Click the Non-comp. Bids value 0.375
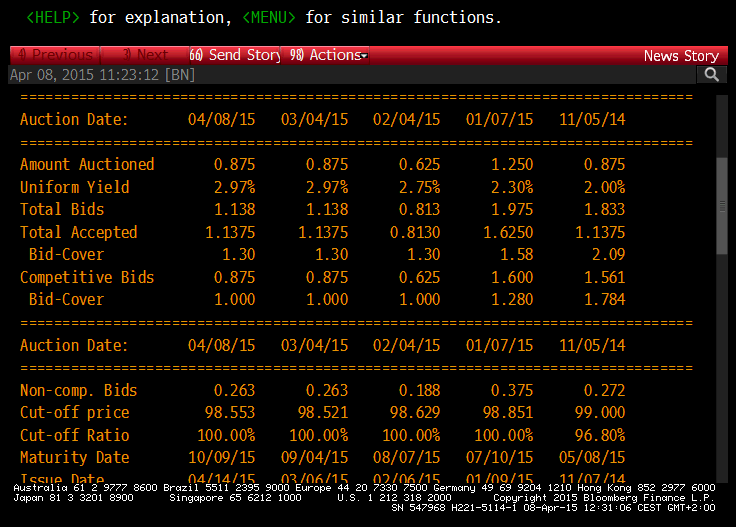Viewport: 736px width, 527px height. point(512,390)
